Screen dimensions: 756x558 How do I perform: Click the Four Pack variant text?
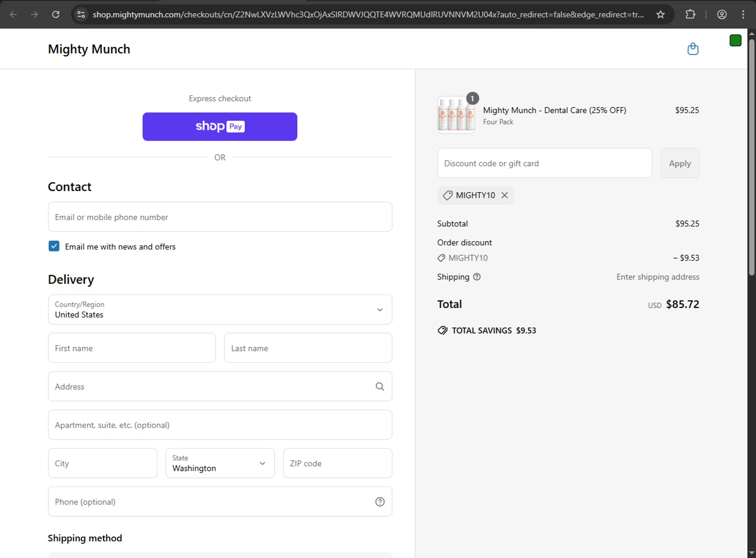point(498,122)
